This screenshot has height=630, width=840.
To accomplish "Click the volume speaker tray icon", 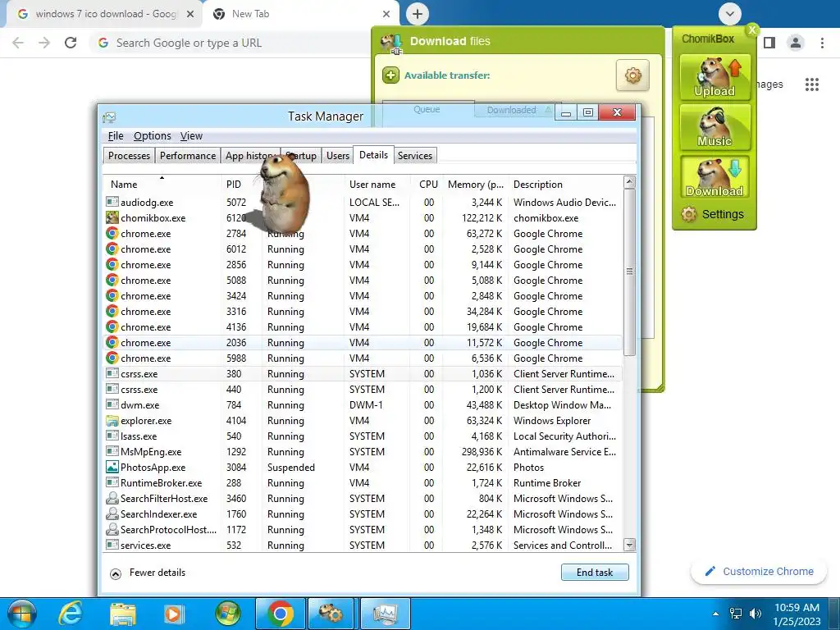I will 756,614.
